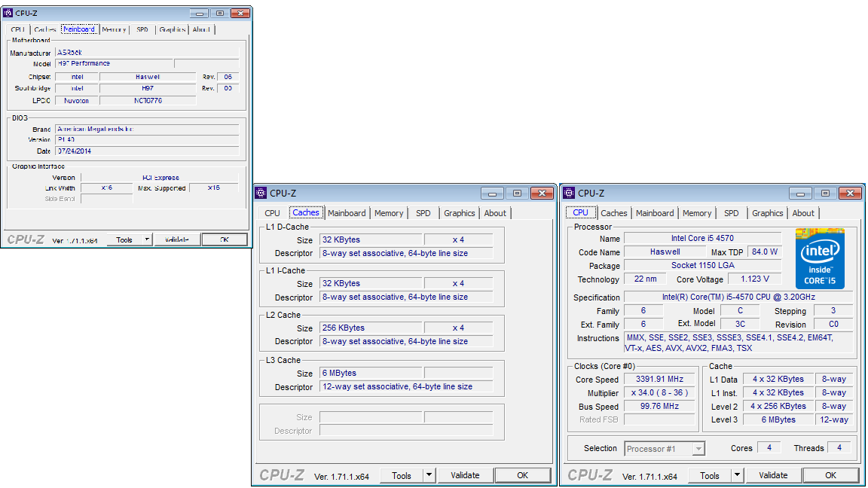This screenshot has height=488, width=868.
Task: Click the Tools button in the Caches window
Action: point(402,475)
